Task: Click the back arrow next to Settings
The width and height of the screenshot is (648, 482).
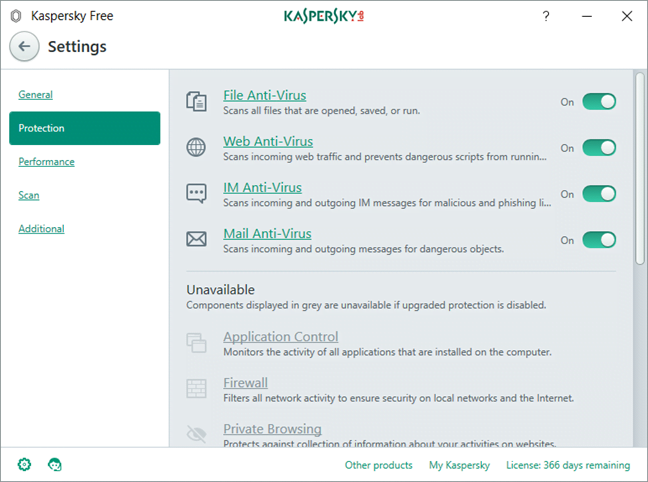Action: click(x=25, y=47)
